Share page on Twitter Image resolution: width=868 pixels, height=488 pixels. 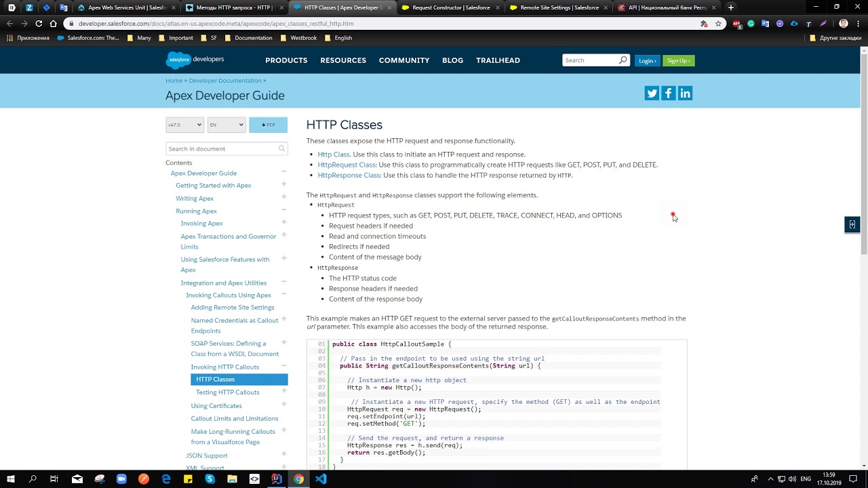[652, 94]
